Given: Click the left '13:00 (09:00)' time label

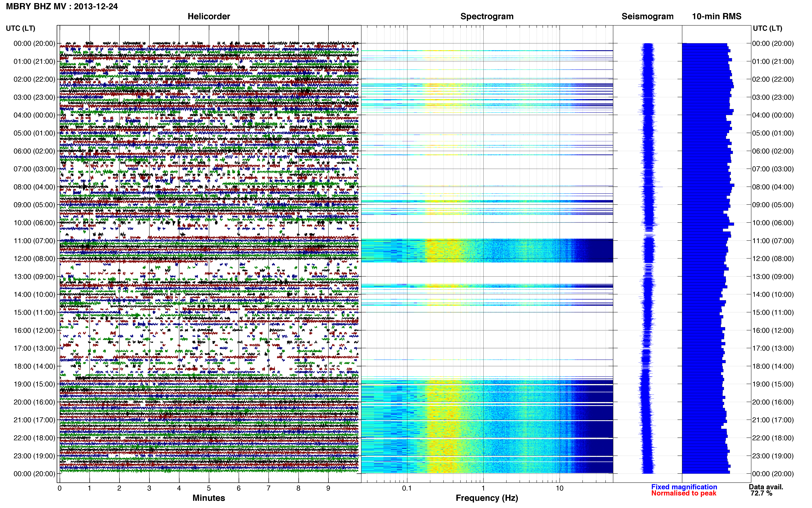Looking at the screenshot, I should [x=34, y=277].
